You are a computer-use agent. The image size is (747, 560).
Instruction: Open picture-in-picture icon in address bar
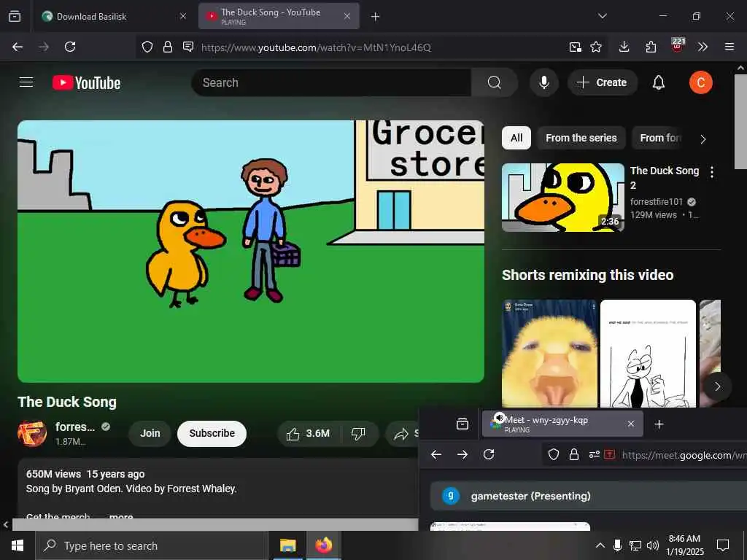tap(575, 47)
